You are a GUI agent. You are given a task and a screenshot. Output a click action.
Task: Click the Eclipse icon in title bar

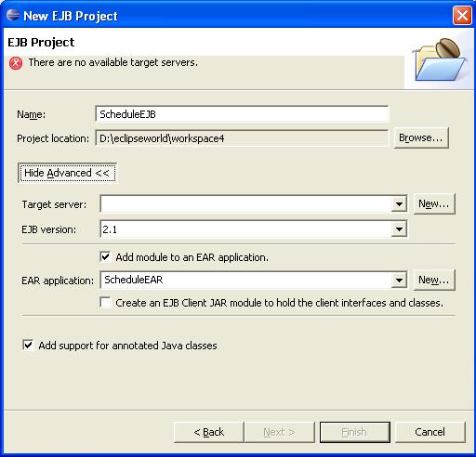[x=13, y=15]
